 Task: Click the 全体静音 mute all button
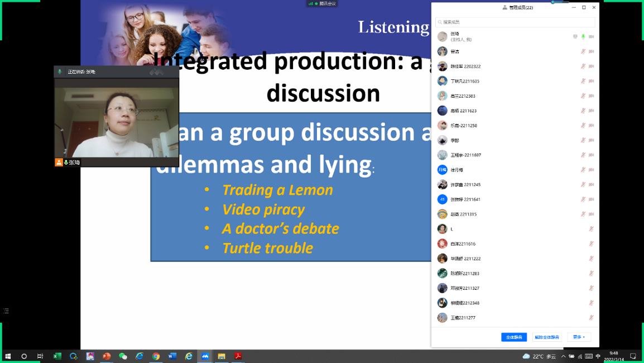pyautogui.click(x=514, y=337)
